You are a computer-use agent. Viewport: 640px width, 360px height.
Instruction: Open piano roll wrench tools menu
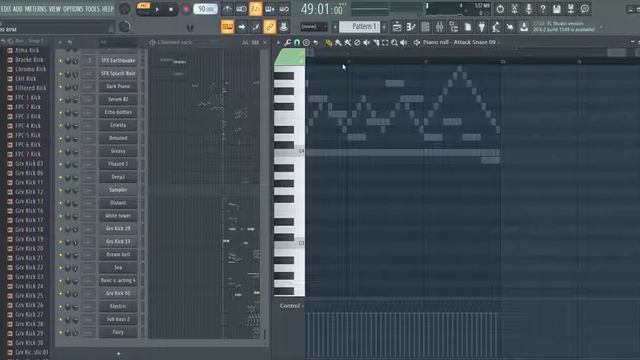click(287, 42)
